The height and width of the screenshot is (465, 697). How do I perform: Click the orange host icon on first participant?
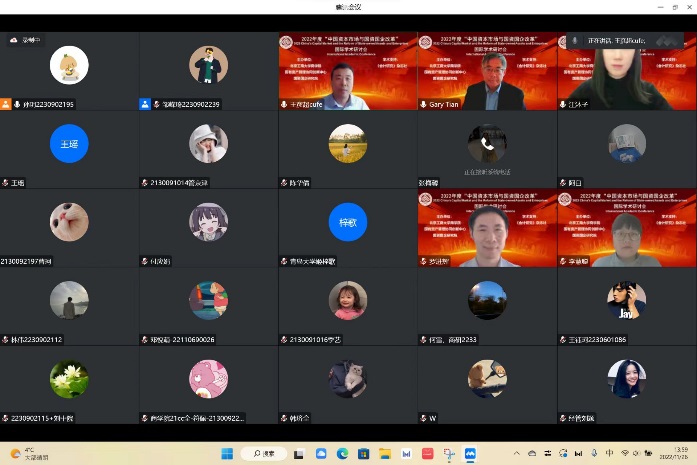click(x=6, y=104)
